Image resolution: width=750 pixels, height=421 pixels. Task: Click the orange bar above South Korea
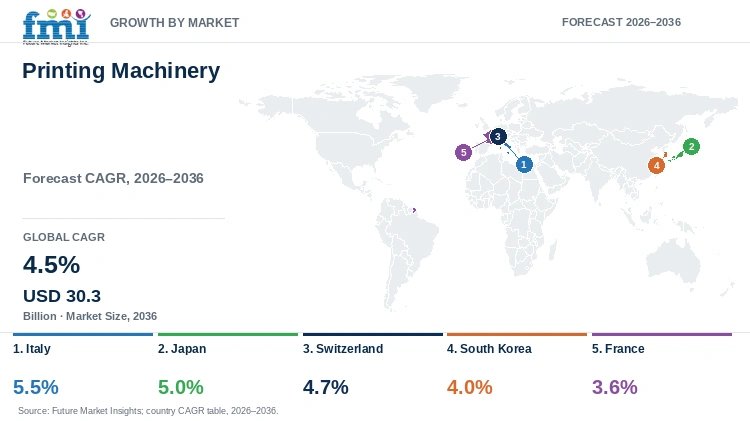tap(517, 334)
